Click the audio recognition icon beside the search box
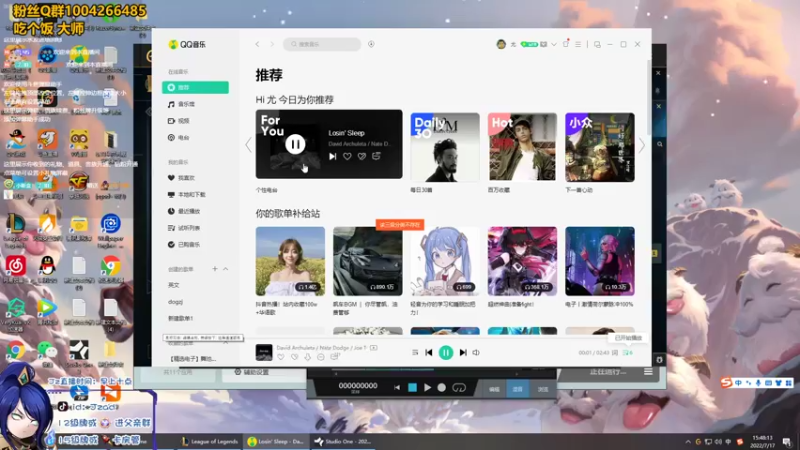Image resolution: width=800 pixels, height=450 pixels. tap(371, 44)
